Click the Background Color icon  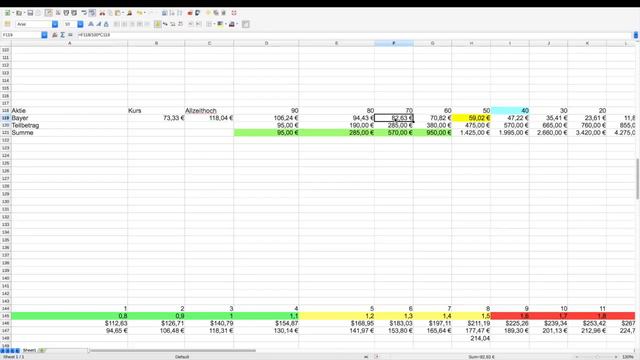click(220, 24)
